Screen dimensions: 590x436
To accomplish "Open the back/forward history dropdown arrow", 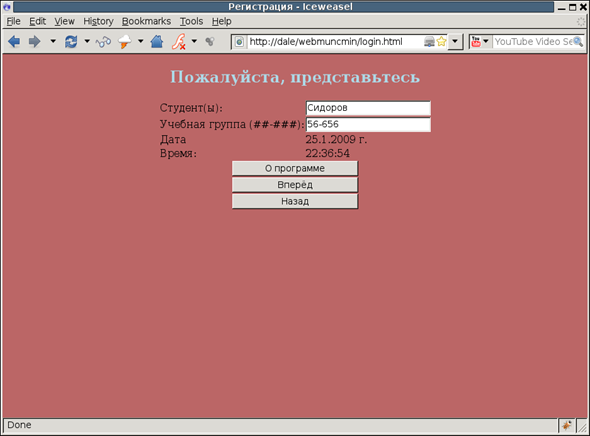I will pos(53,41).
